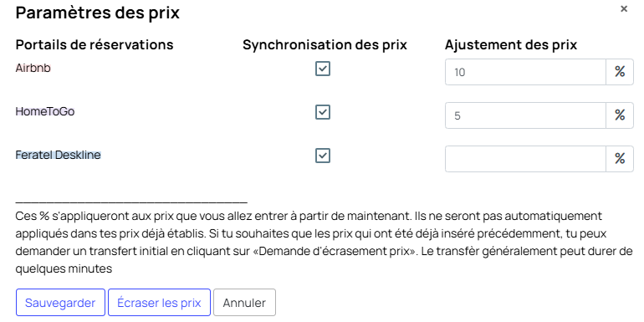Click the percent symbol next to Airbnb
The width and height of the screenshot is (644, 322).
click(x=620, y=72)
